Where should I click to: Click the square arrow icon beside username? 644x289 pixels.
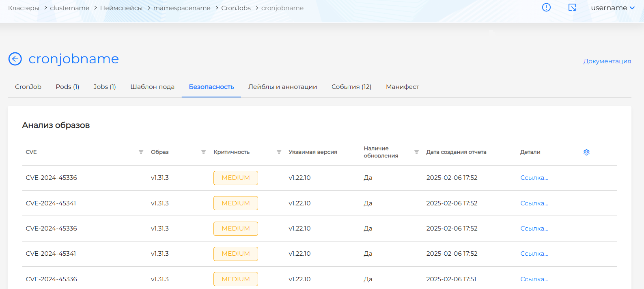coord(572,8)
